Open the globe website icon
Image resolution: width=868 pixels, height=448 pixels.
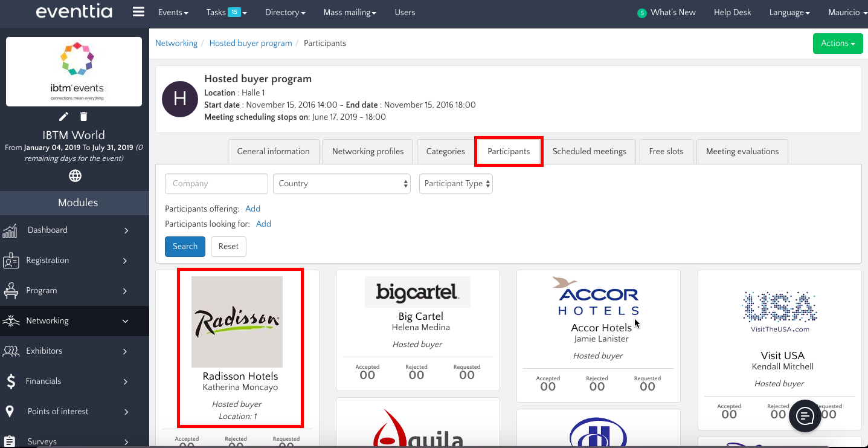click(x=75, y=176)
